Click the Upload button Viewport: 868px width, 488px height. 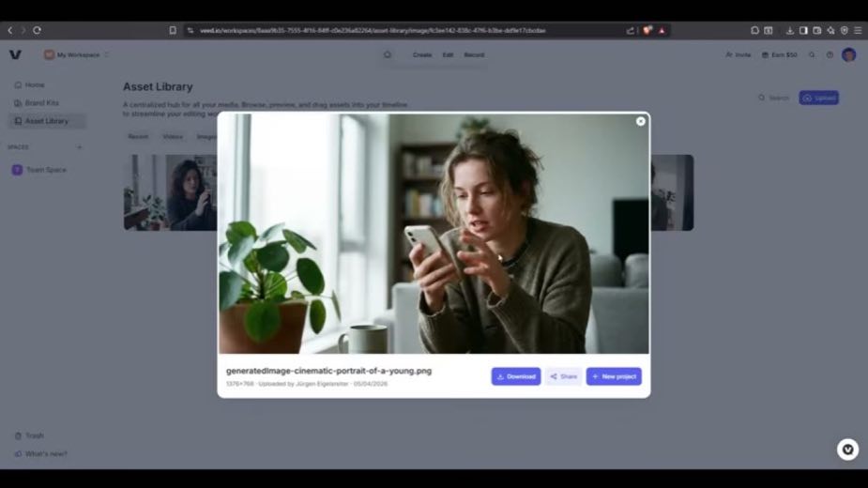(x=818, y=98)
